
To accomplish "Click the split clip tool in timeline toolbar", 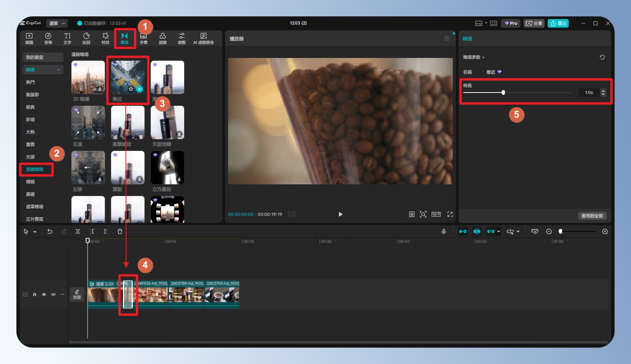I will 78,231.
